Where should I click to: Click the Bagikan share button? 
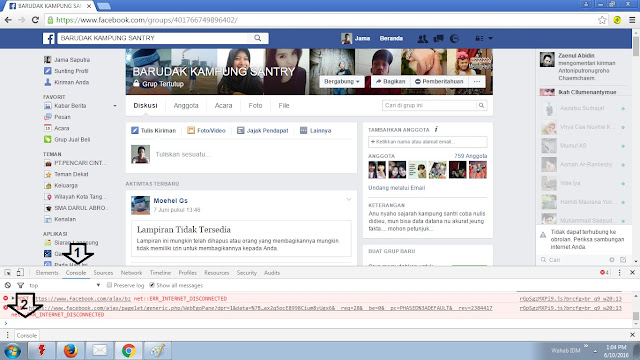[390, 82]
